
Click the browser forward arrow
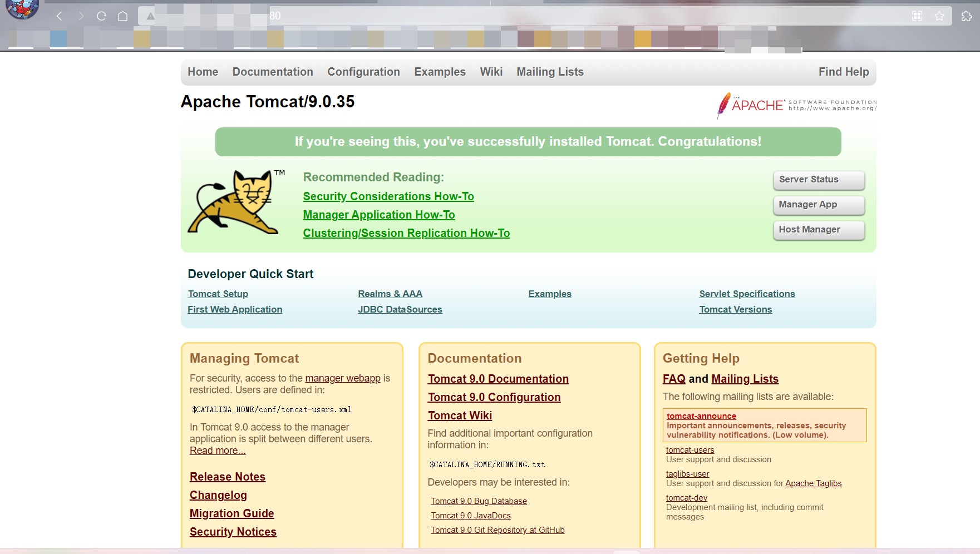81,16
